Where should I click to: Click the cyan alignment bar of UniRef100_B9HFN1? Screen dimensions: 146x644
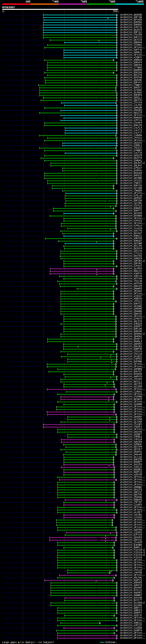80,22
